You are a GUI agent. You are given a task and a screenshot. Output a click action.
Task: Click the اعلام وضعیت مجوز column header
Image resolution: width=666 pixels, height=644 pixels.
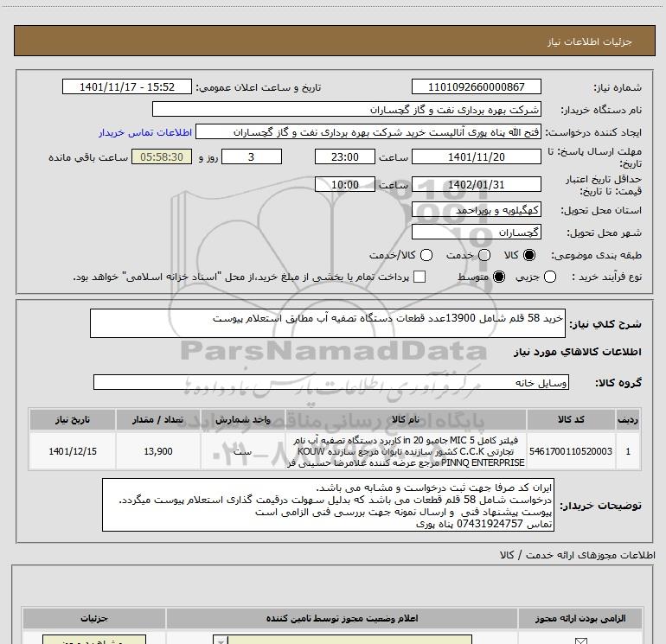(342, 619)
